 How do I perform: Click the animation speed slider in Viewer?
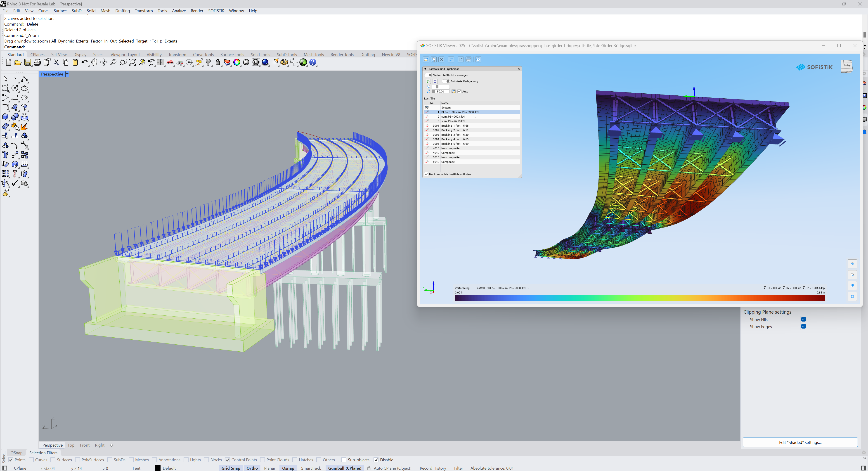[441, 87]
